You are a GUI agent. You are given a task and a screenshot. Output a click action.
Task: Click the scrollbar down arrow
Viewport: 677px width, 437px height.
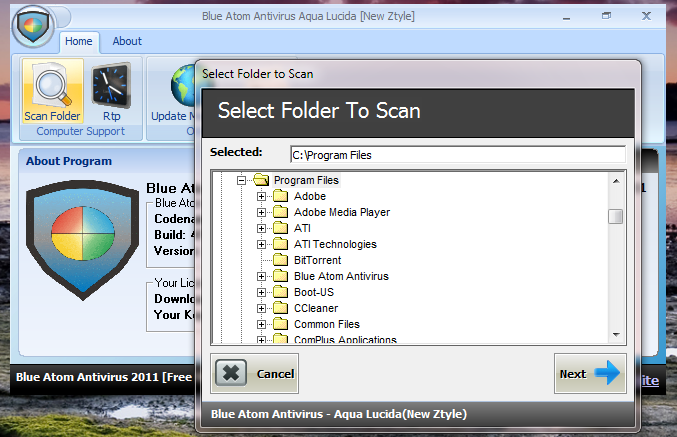616,335
